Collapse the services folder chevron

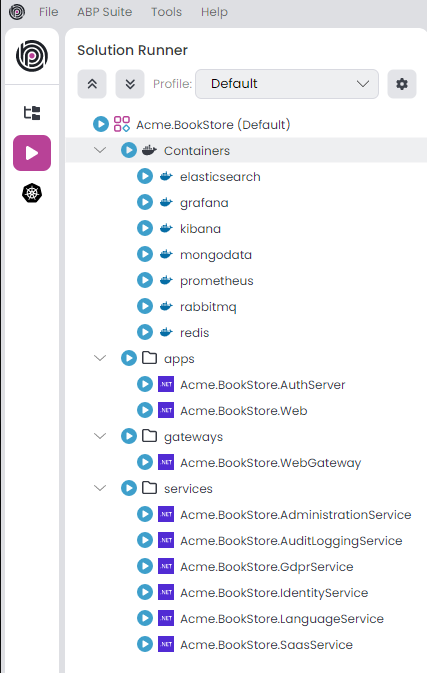pyautogui.click(x=100, y=488)
